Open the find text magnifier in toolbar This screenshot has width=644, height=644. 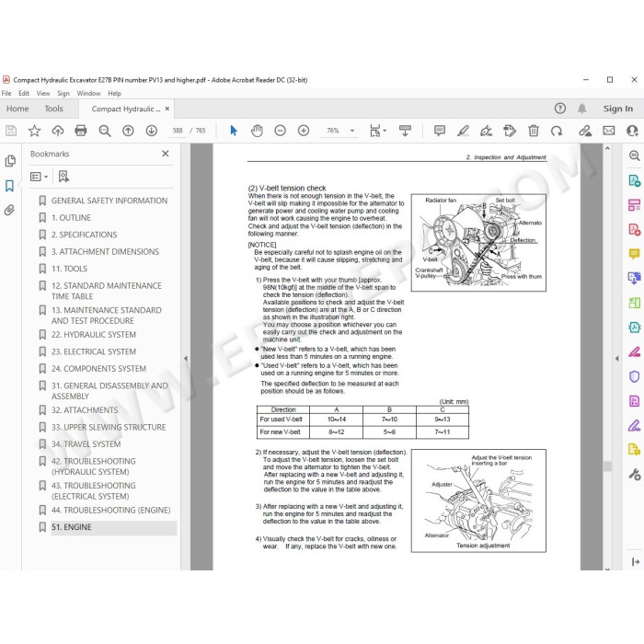[105, 131]
